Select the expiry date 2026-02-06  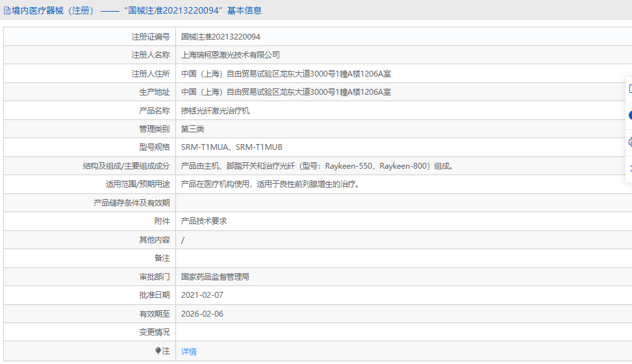point(202,313)
